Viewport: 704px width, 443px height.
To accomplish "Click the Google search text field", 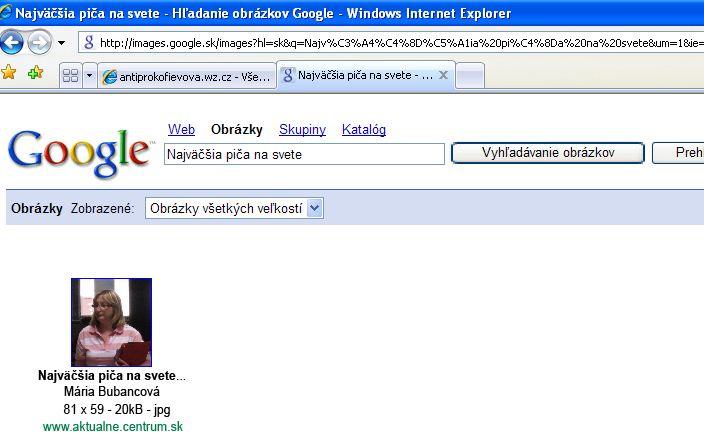I will tap(304, 154).
